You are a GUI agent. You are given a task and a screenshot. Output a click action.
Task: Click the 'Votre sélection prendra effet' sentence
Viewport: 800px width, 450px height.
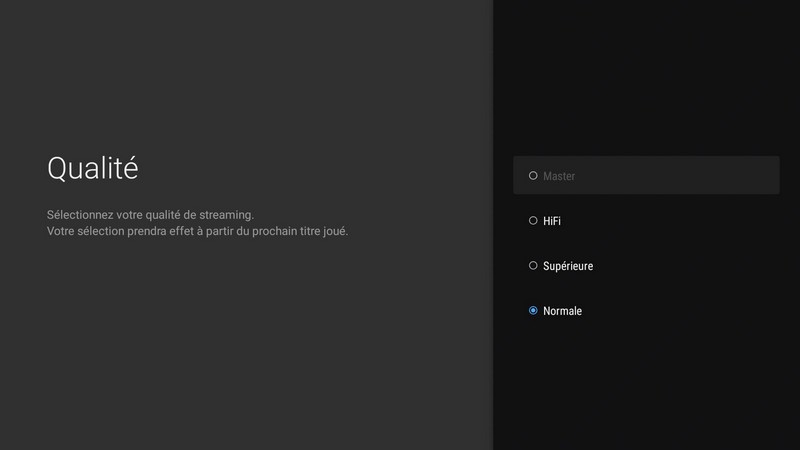coord(197,232)
